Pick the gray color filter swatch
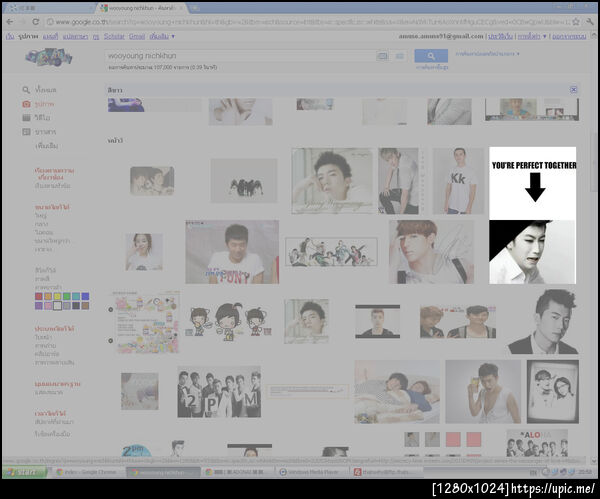Screen dimensions: 600x499 click(67, 306)
